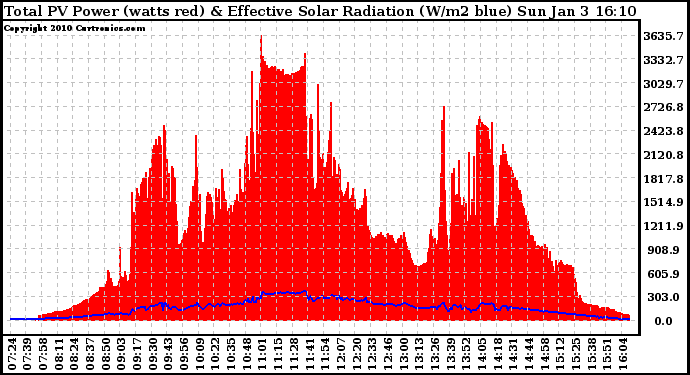The image size is (690, 375).
Task: Click the 11:15 time label
Action: 278,355
